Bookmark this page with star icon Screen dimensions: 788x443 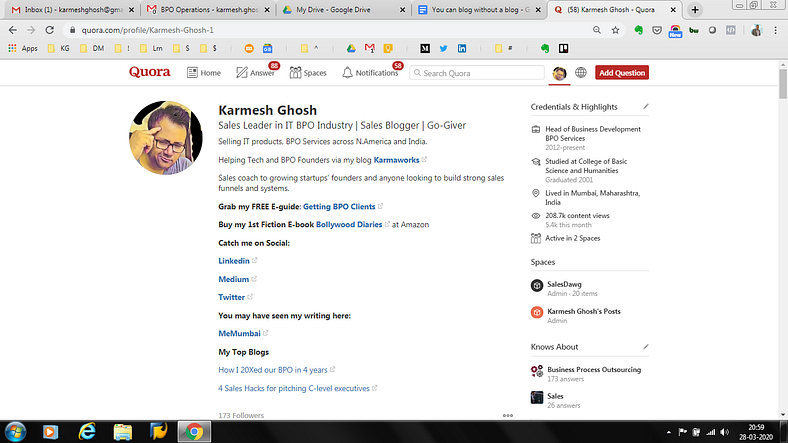616,30
